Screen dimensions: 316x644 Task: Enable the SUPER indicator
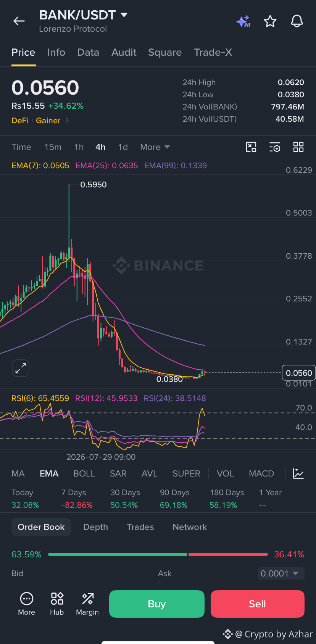(186, 473)
